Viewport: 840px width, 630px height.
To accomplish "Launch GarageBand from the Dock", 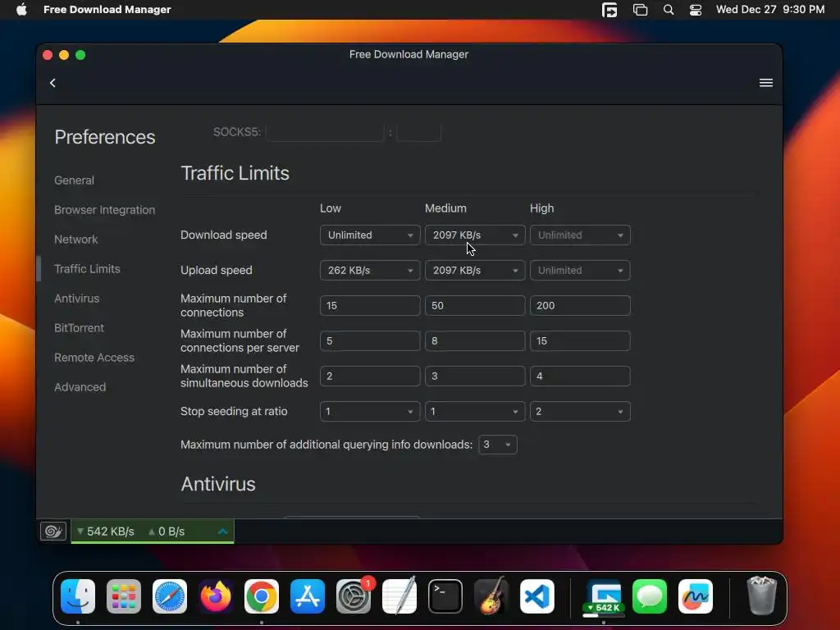I will click(491, 596).
